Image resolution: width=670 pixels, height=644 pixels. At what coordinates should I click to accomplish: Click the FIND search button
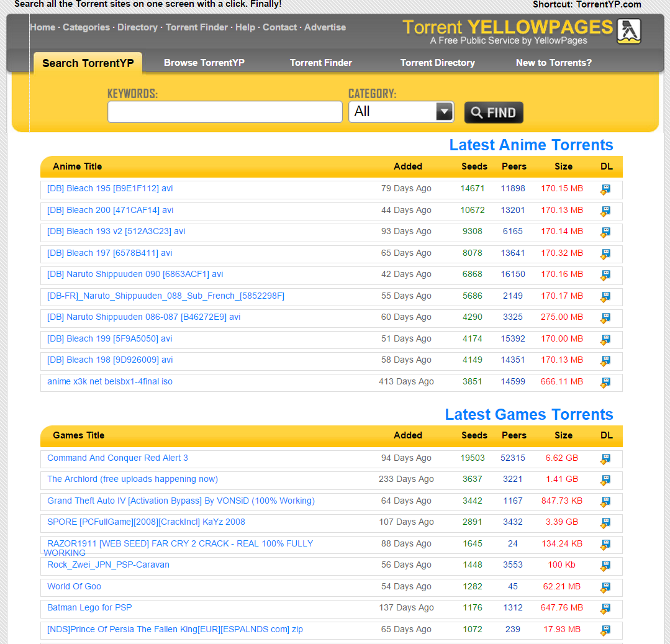494,112
